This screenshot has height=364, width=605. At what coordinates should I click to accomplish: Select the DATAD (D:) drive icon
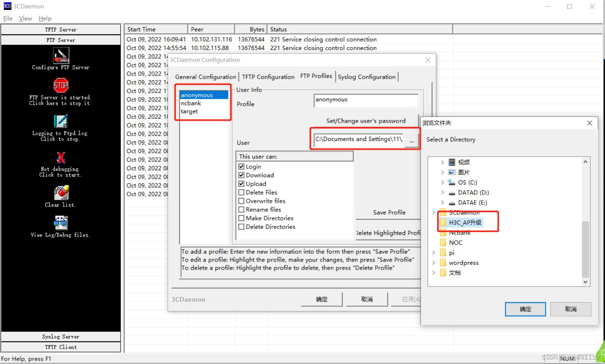(x=452, y=193)
